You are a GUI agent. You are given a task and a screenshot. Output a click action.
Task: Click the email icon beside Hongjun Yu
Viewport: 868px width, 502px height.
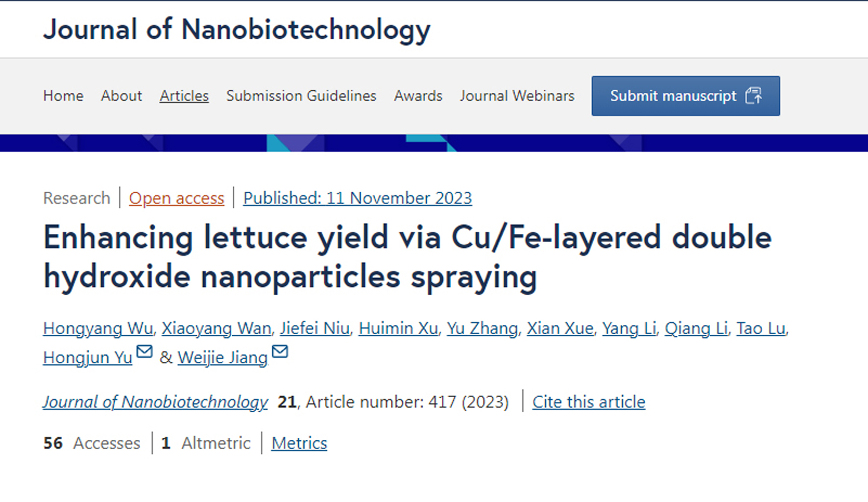(145, 351)
